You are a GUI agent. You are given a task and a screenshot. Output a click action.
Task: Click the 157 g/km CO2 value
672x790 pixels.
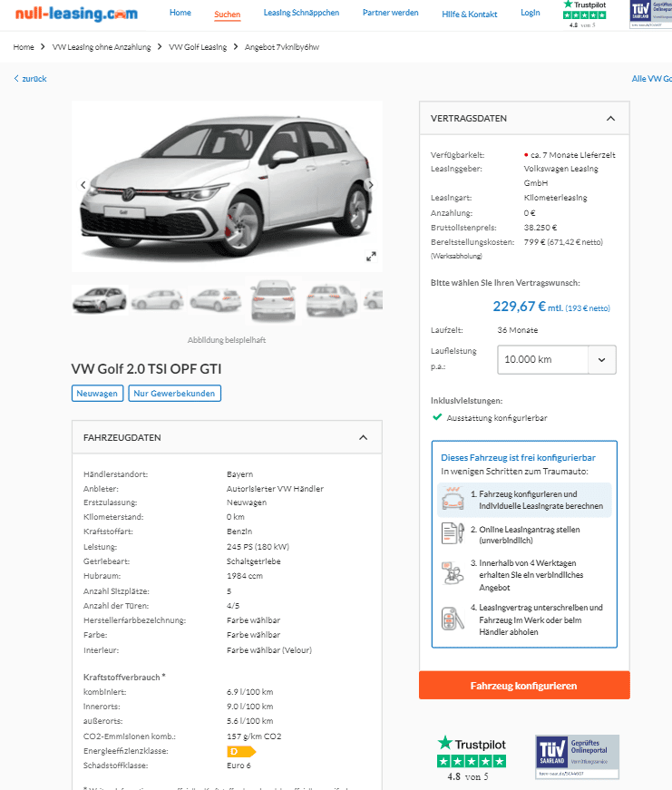tap(254, 736)
